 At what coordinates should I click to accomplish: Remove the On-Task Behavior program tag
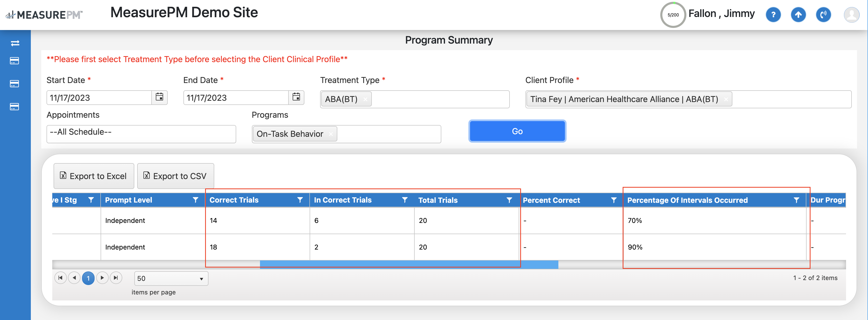coord(331,134)
